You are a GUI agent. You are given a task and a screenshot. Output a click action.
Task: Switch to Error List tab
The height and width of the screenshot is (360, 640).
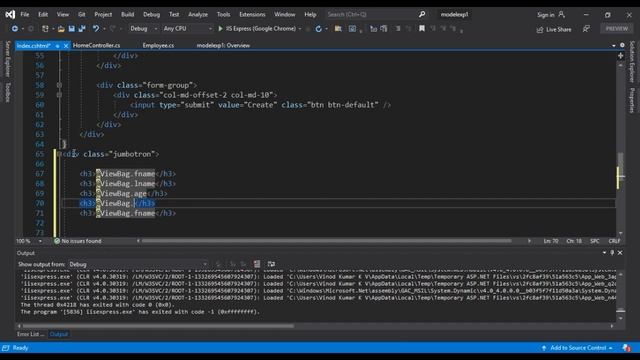31,334
